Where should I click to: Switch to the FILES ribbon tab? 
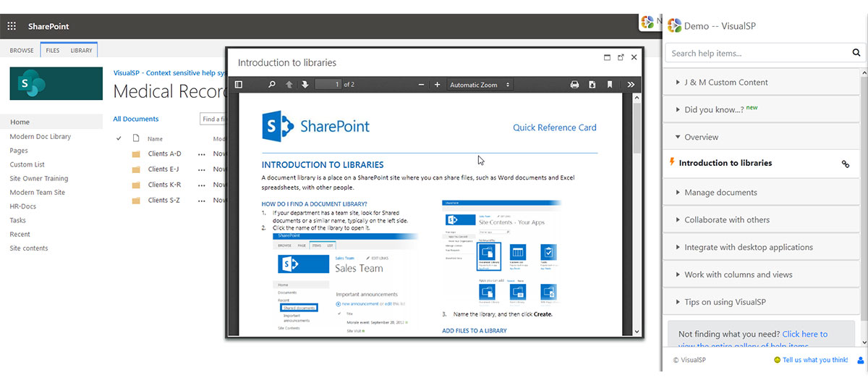52,51
